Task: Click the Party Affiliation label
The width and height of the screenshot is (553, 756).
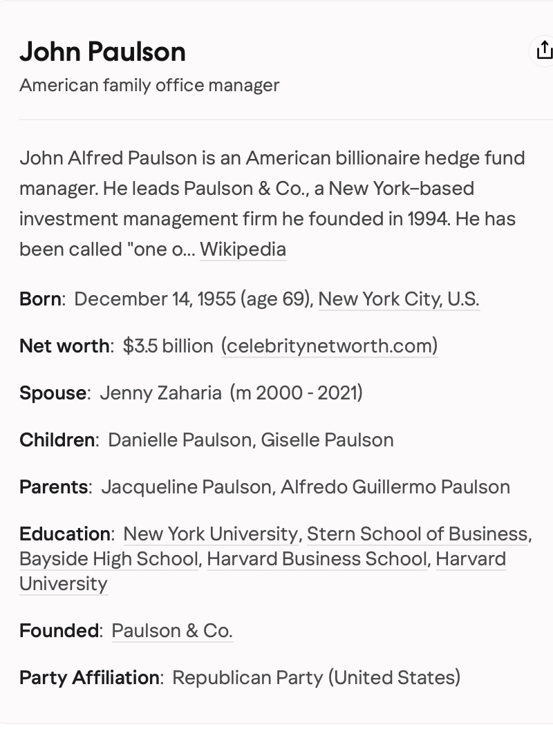Action: coord(89,677)
